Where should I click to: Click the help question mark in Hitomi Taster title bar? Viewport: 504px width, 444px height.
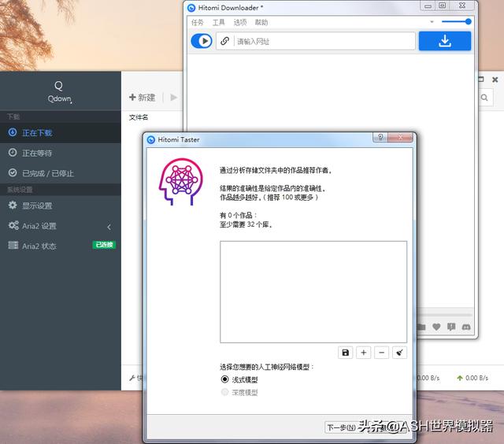pyautogui.click(x=380, y=138)
